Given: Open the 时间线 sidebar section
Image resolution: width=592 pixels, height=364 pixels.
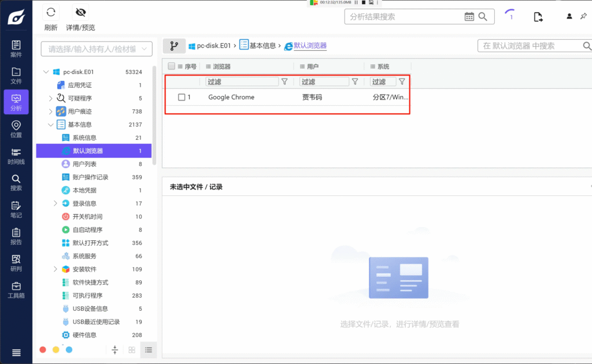Looking at the screenshot, I should [x=16, y=156].
